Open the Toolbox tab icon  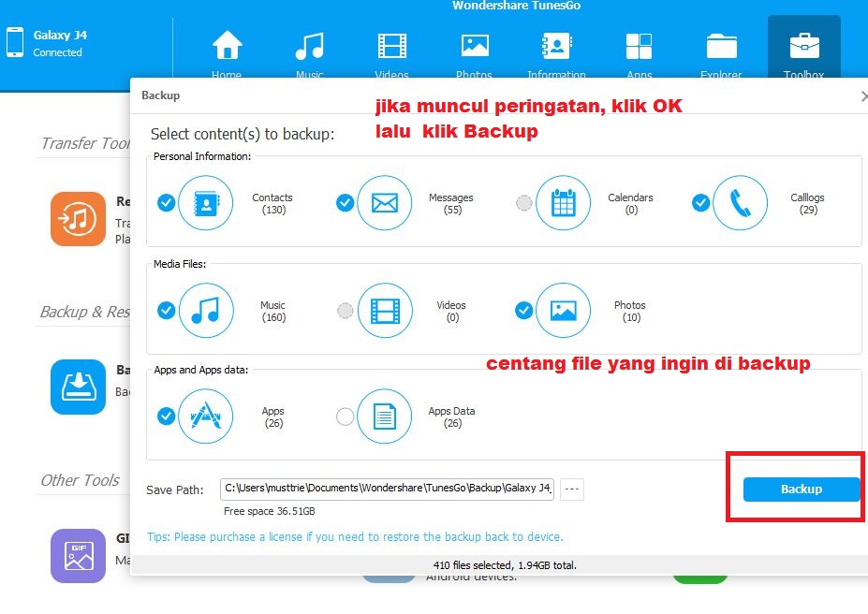[x=804, y=45]
